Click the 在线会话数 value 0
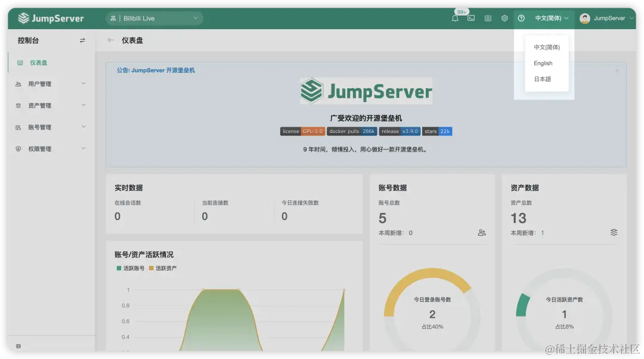Image resolution: width=644 pixels, height=359 pixels. click(x=117, y=216)
